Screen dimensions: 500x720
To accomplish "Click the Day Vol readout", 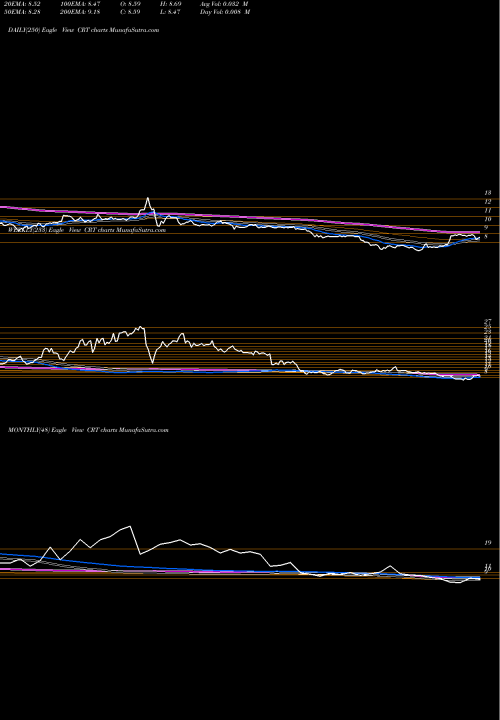I will tap(225, 12).
